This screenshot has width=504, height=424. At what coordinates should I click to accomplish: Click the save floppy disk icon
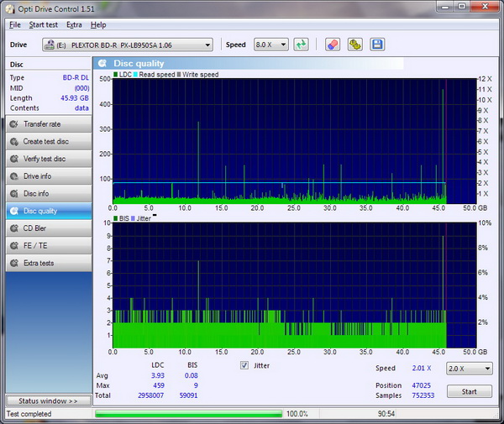coord(377,44)
